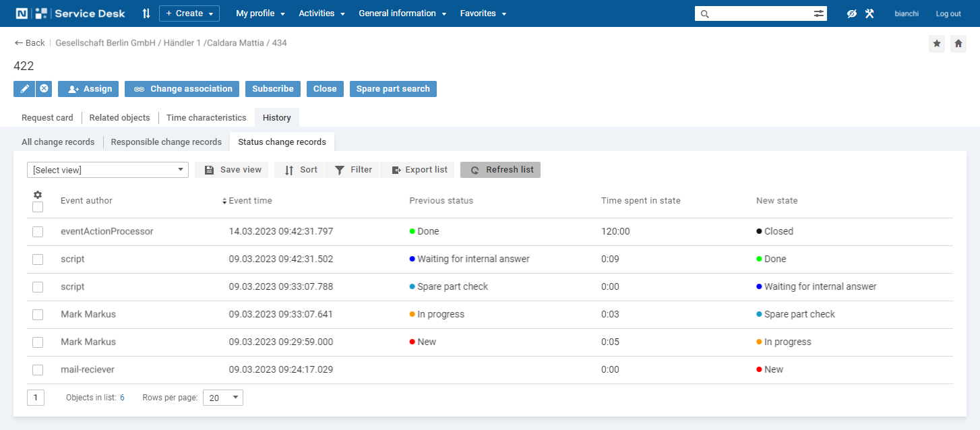Click the circled X icon button

click(x=44, y=89)
